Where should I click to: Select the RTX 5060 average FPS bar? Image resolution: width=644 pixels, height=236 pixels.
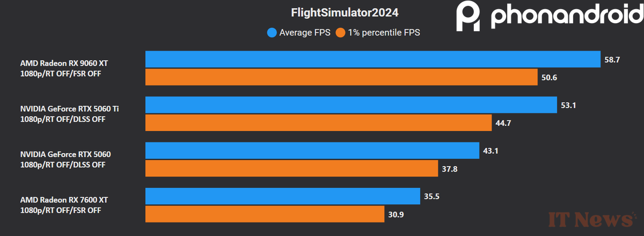tap(312, 151)
